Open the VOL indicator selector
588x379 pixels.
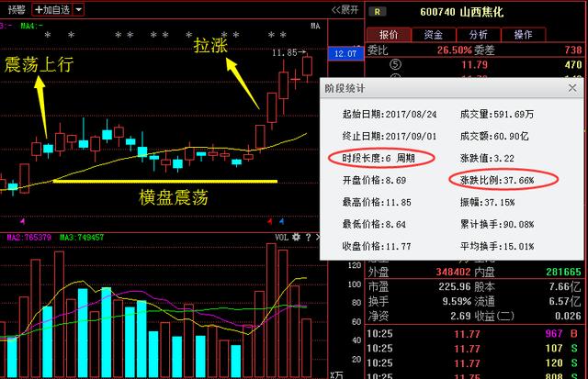tap(282, 236)
